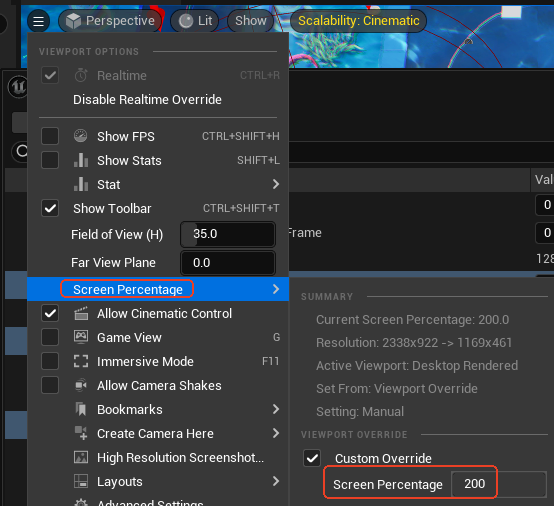
Task: Enable the Allow Camera Shakes checkbox
Action: point(50,386)
